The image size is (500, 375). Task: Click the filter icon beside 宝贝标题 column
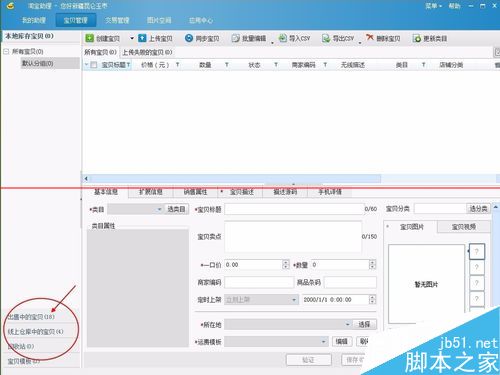(128, 65)
